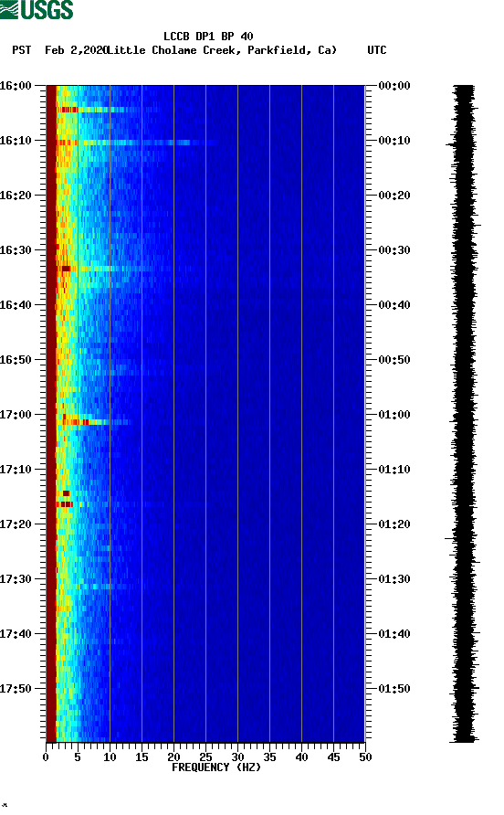This screenshot has width=504, height=815.
Task: Click the seismogram waveform trace beside the spectrogram
Action: tap(463, 414)
